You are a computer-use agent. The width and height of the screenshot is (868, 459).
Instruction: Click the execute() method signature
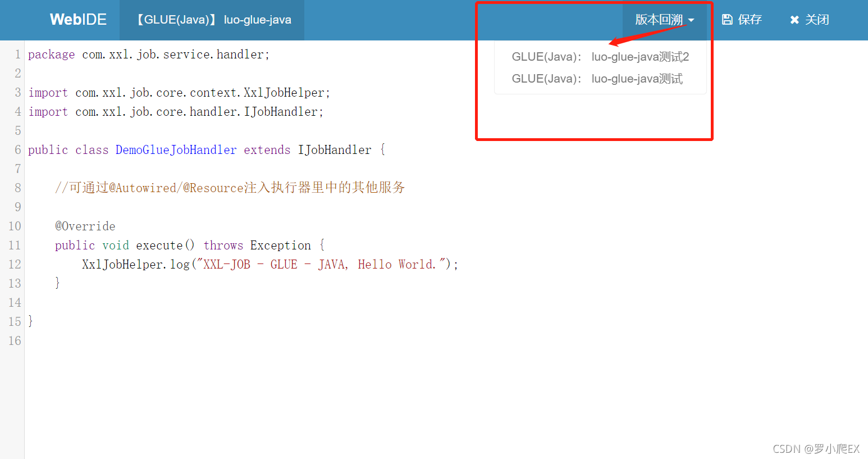coord(190,246)
